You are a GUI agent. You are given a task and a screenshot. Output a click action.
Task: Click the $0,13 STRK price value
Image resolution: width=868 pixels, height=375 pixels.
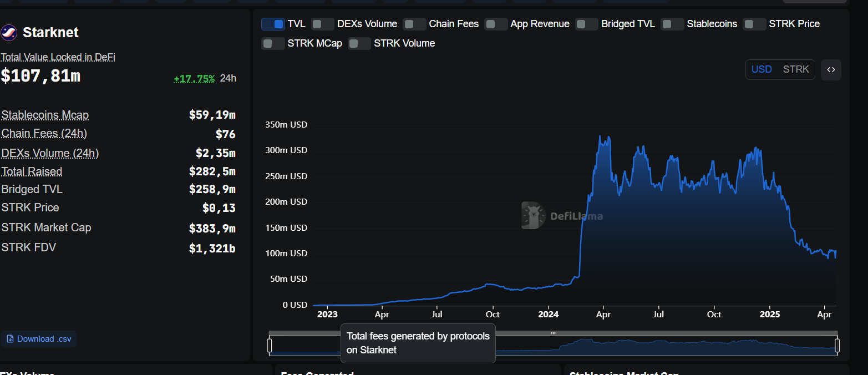(219, 209)
